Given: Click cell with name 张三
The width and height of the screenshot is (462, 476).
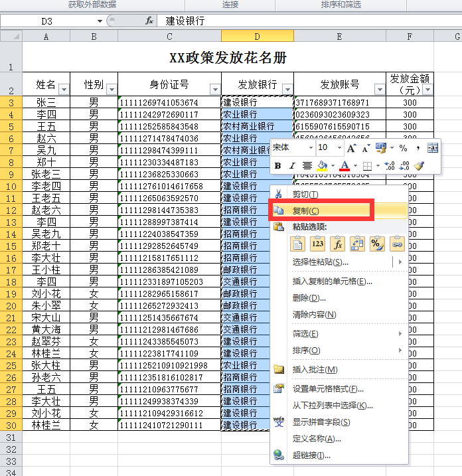Looking at the screenshot, I should (46, 102).
